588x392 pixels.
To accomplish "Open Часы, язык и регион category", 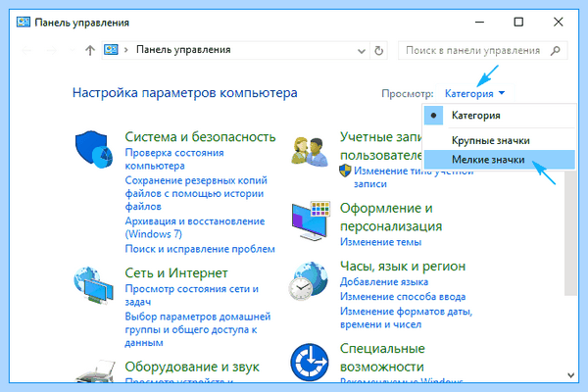I will tap(403, 266).
